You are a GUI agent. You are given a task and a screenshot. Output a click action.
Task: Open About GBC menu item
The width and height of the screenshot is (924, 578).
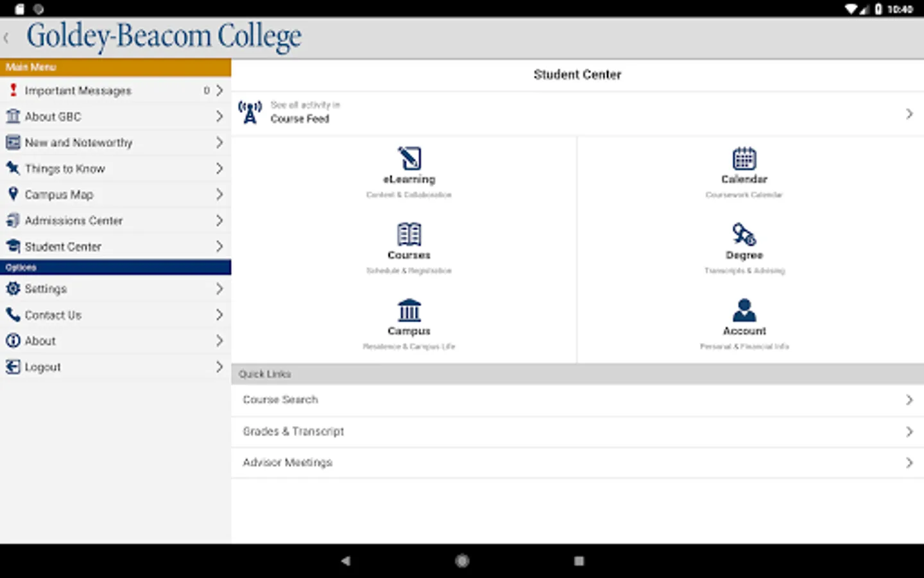tap(116, 116)
